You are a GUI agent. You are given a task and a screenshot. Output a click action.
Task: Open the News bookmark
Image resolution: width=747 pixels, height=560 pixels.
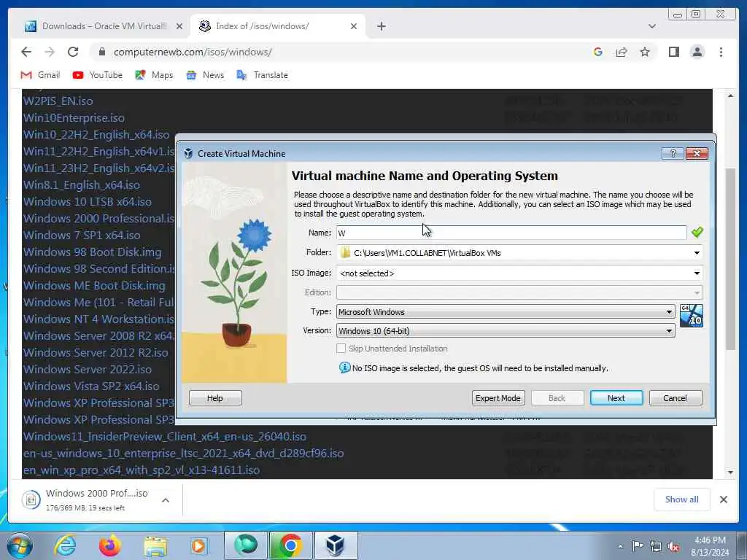(205, 75)
